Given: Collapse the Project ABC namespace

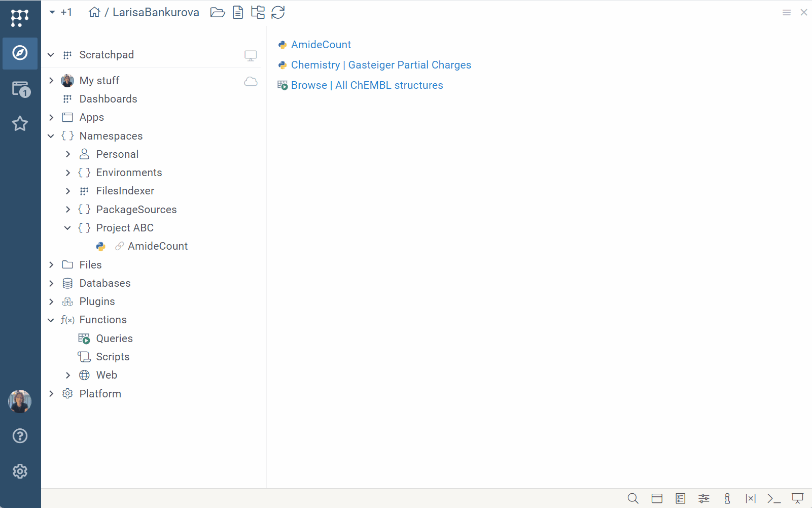Looking at the screenshot, I should coord(67,228).
